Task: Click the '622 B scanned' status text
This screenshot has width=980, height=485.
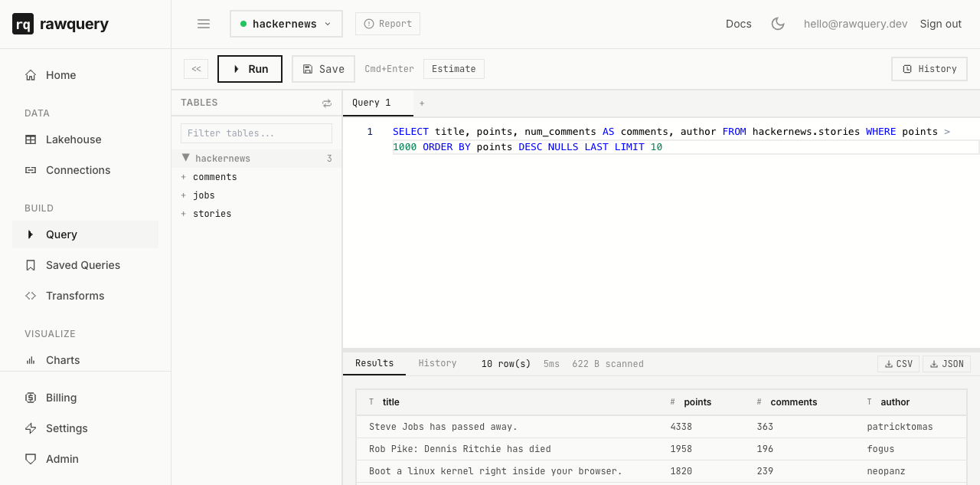Action: coord(608,364)
